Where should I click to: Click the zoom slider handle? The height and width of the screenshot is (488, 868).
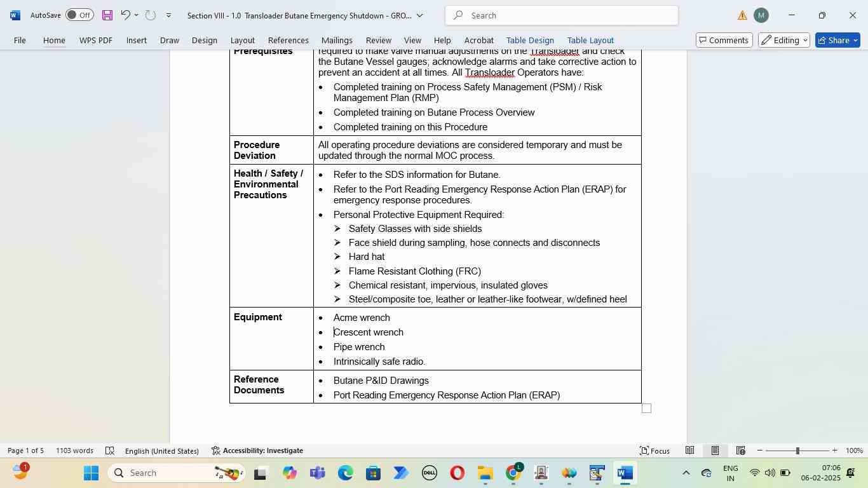797,451
